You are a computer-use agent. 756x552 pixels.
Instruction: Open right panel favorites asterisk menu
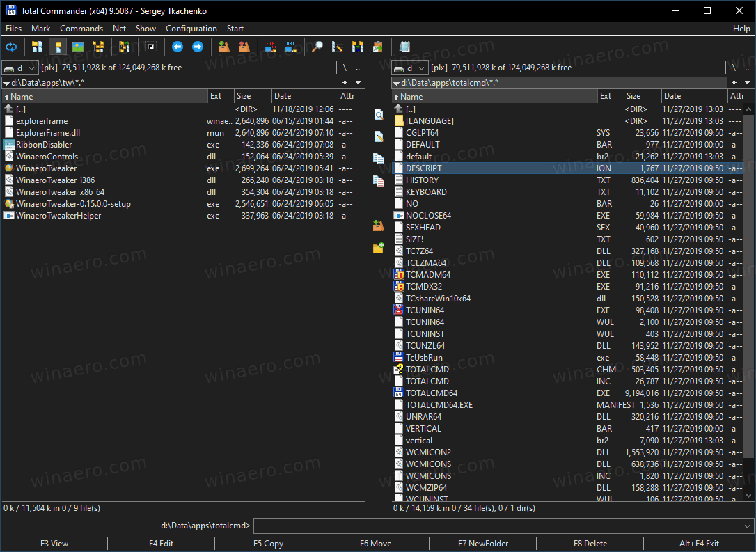[734, 82]
